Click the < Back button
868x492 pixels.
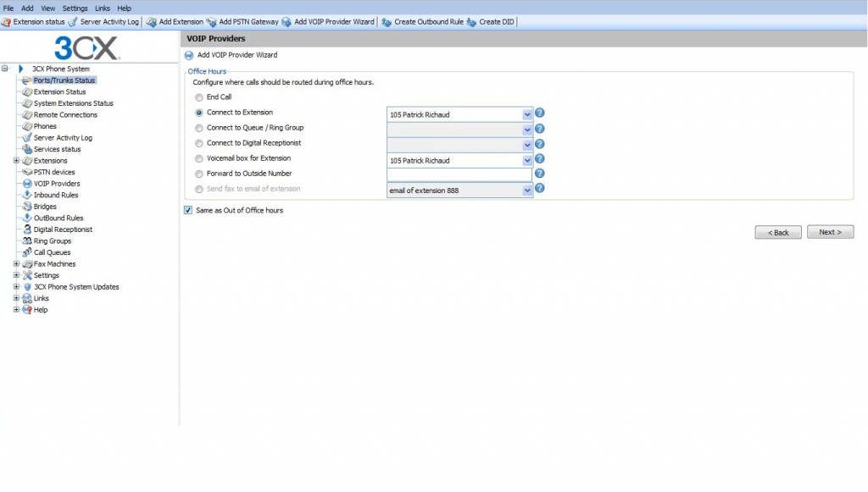tap(777, 232)
